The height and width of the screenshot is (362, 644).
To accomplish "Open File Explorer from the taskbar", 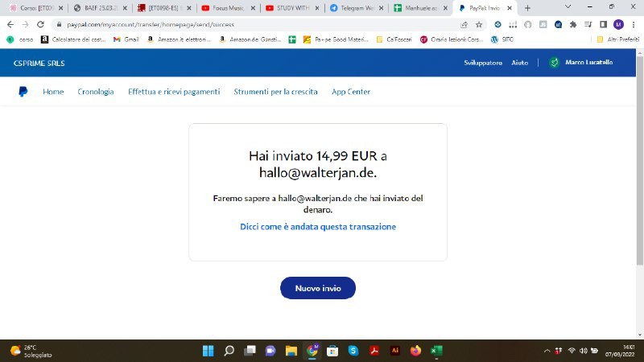I will click(x=291, y=351).
